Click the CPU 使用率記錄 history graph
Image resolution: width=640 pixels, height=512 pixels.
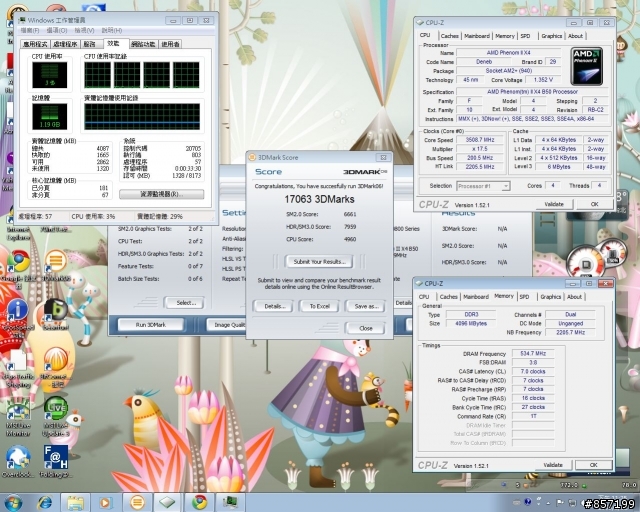click(x=142, y=75)
